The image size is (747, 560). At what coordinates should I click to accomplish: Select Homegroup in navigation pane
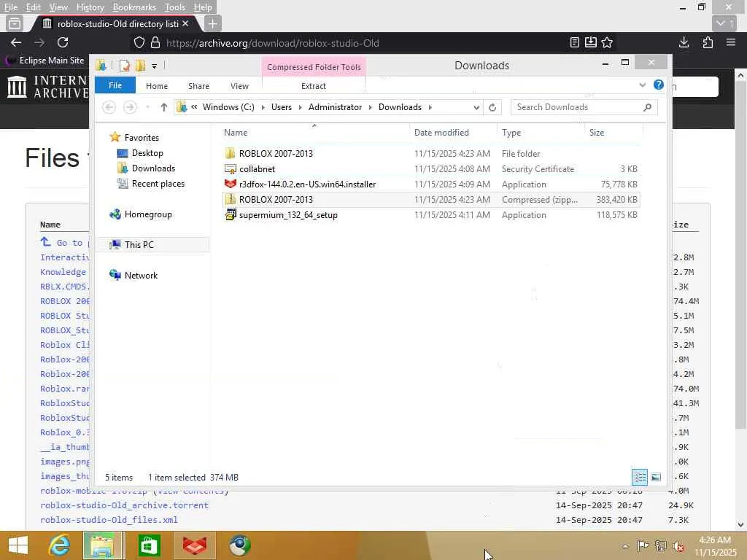pos(147,214)
